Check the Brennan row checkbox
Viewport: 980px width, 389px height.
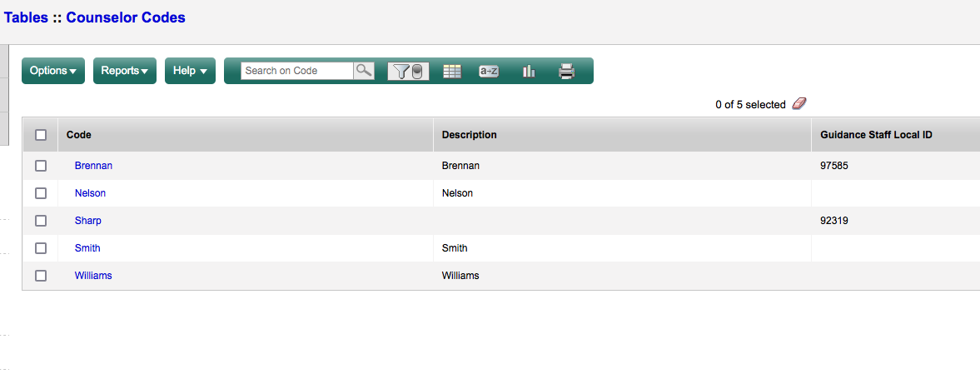[x=41, y=166]
